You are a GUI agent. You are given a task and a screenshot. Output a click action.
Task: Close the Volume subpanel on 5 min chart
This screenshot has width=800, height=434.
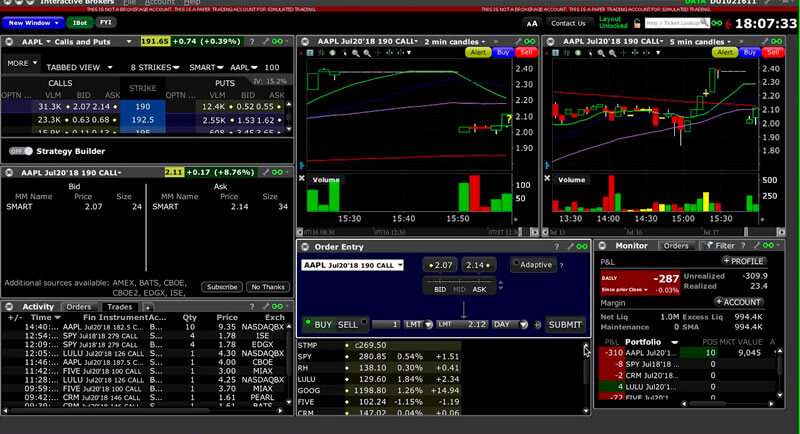coord(548,179)
